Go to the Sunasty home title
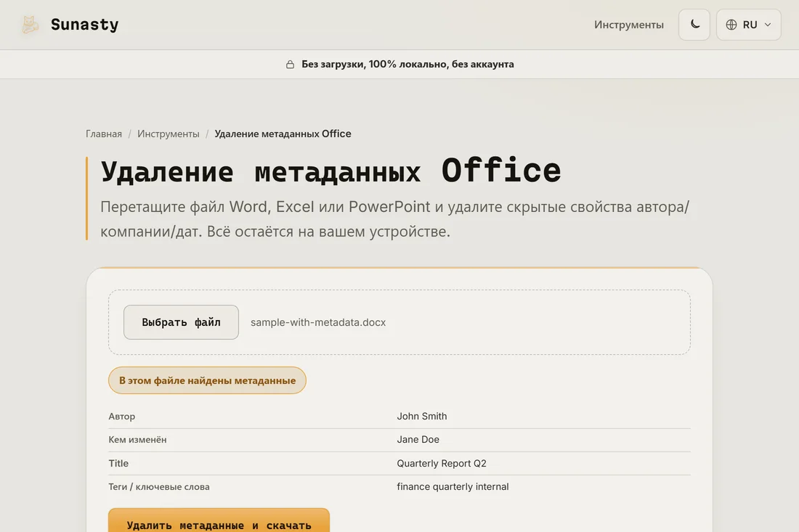The image size is (799, 532). click(x=84, y=25)
